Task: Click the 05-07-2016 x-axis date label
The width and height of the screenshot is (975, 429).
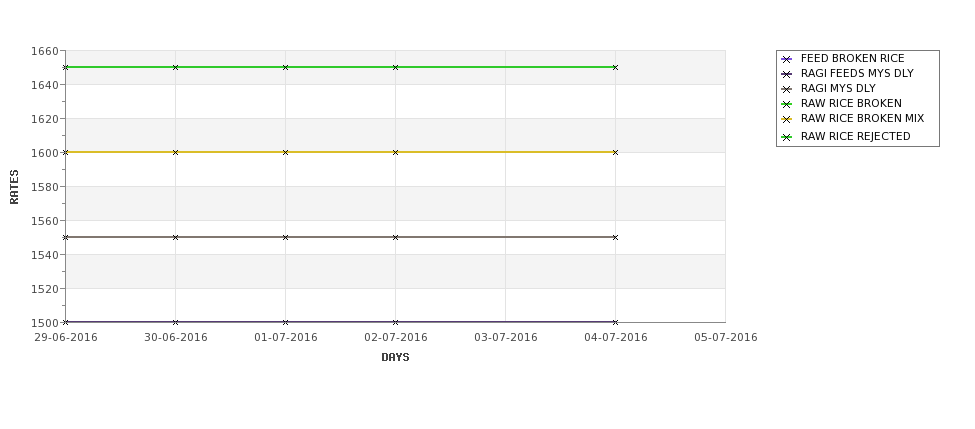Action: (x=726, y=338)
